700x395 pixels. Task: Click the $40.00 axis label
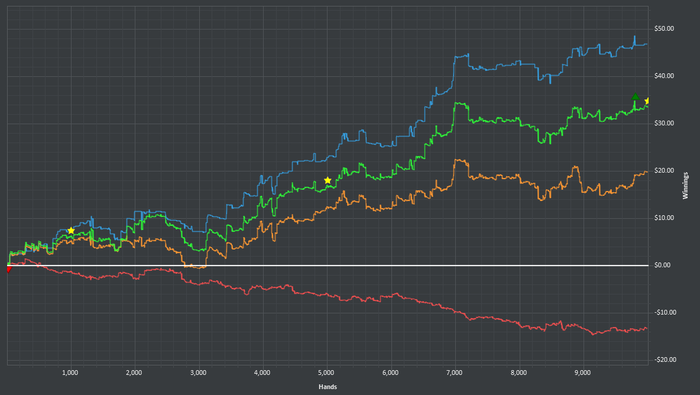point(664,76)
